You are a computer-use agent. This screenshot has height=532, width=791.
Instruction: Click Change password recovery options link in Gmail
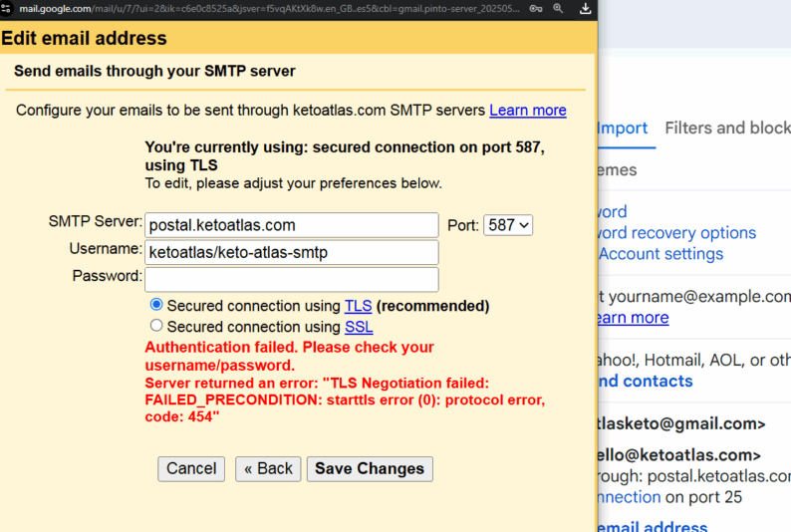[677, 232]
